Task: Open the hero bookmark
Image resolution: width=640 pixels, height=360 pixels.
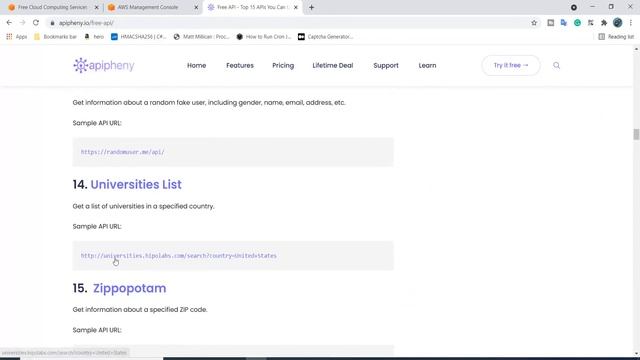Action: (94, 37)
